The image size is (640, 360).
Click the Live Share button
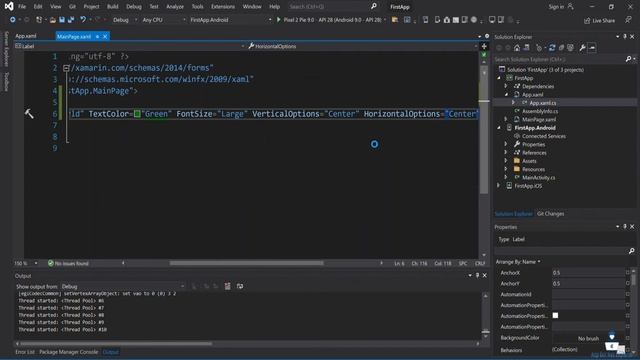coord(599,20)
